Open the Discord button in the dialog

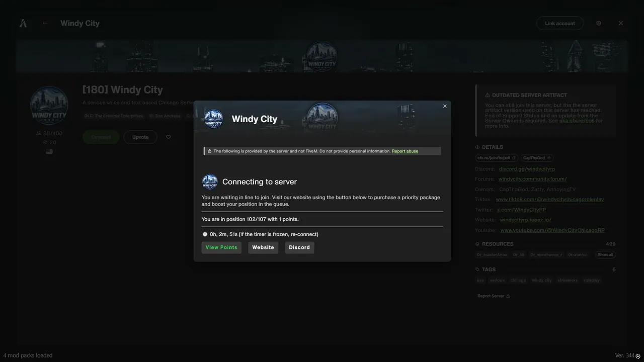coord(299,247)
